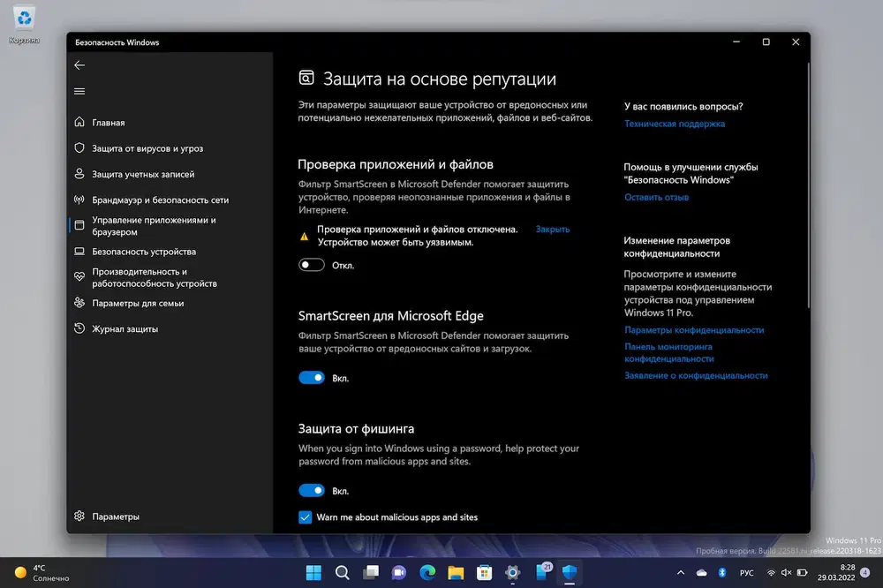Click the family options icon
The image size is (883, 588).
(79, 303)
